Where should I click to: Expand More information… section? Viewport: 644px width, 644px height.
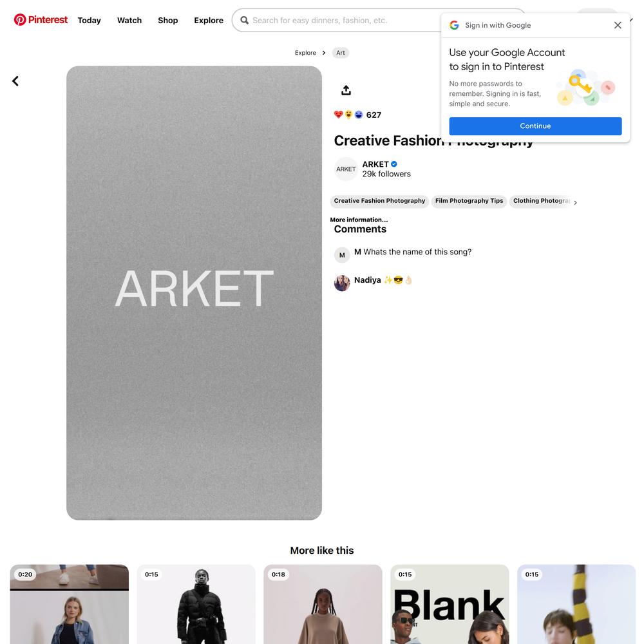[359, 220]
